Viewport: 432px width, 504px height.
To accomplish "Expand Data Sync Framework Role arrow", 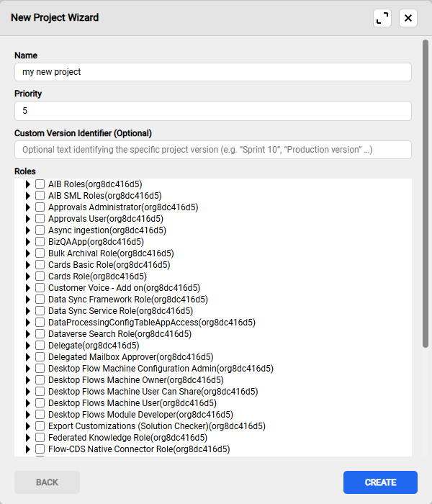I will 28,300.
